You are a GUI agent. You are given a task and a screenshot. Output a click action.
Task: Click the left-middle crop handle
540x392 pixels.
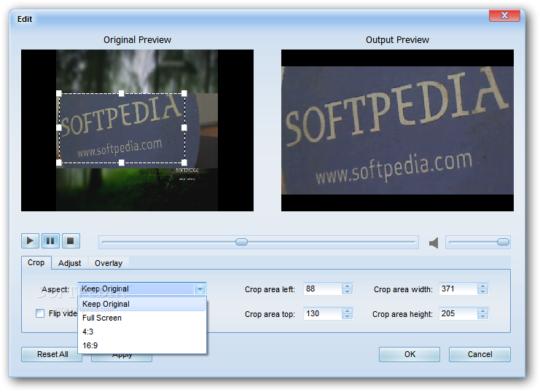[x=59, y=128]
